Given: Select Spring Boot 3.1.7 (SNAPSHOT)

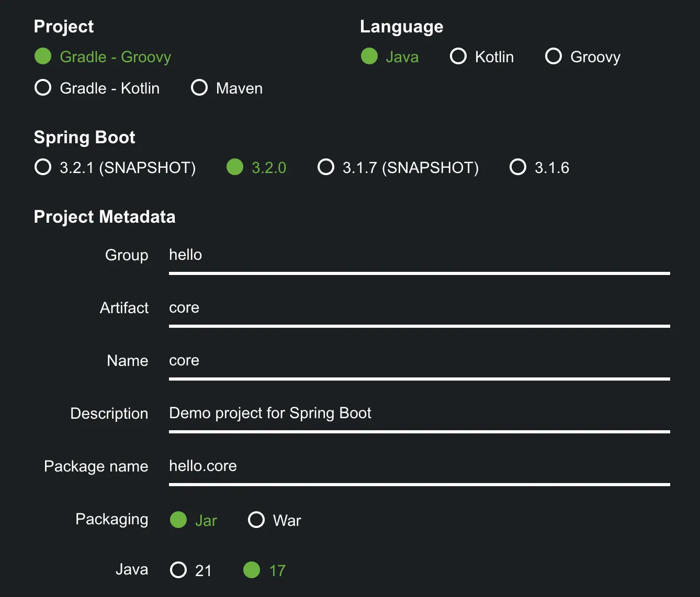Looking at the screenshot, I should tap(326, 167).
